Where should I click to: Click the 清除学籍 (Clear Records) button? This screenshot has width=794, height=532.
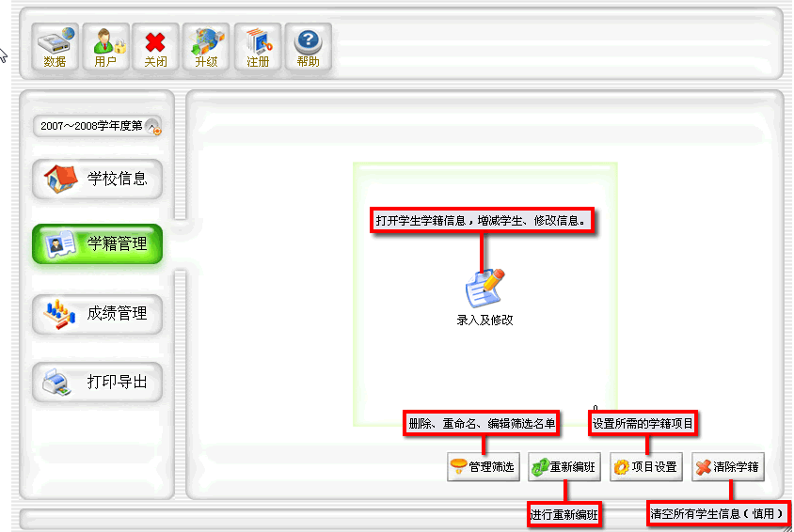(728, 466)
